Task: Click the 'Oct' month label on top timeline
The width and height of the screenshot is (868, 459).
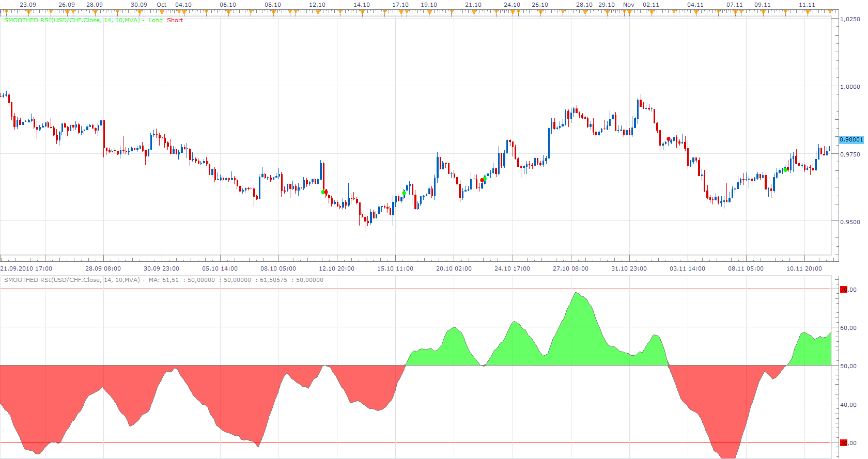Action: coord(162,5)
